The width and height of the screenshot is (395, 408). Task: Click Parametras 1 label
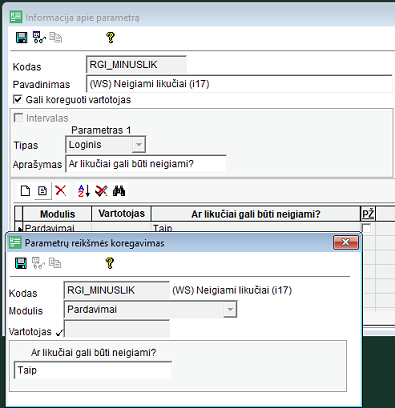pos(101,130)
